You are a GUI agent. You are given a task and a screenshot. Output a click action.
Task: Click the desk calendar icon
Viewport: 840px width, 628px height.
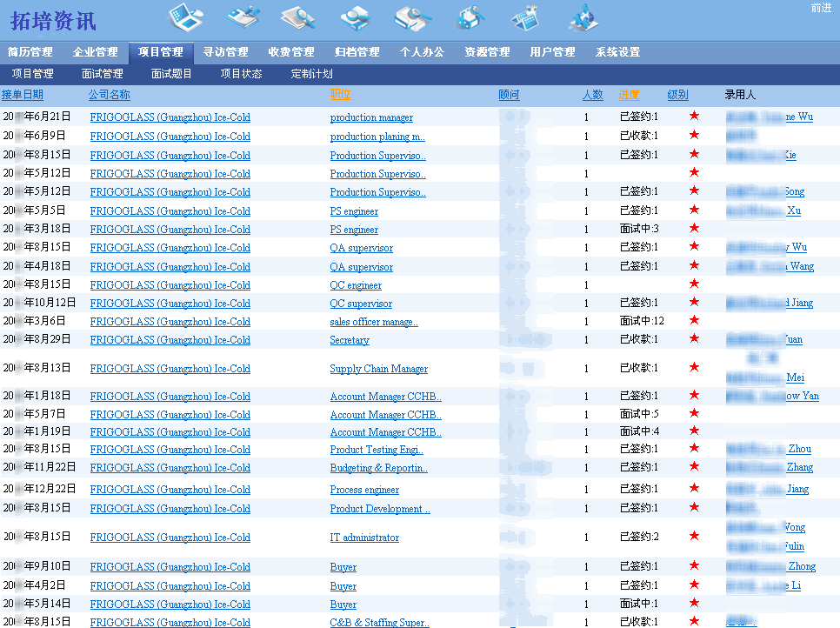point(525,17)
